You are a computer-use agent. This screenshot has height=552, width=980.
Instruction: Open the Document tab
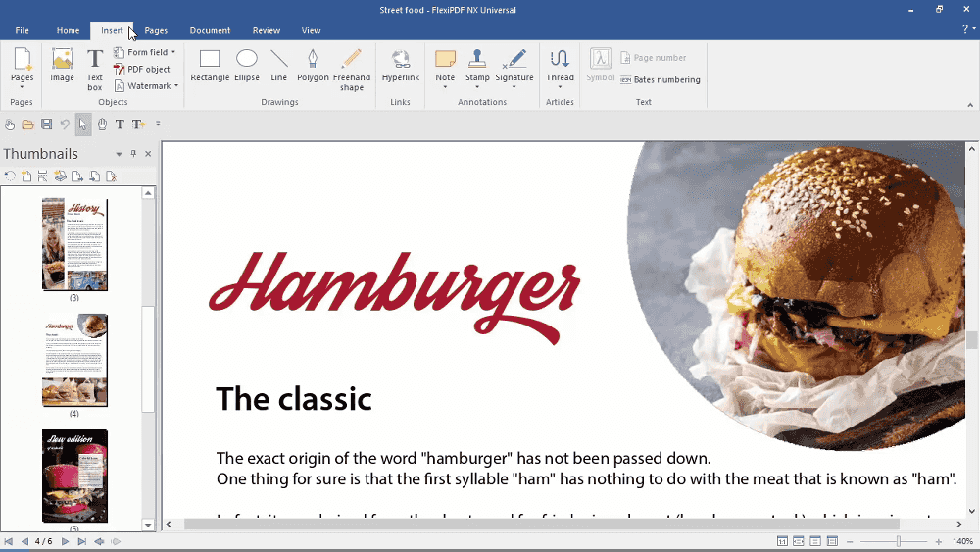tap(210, 30)
